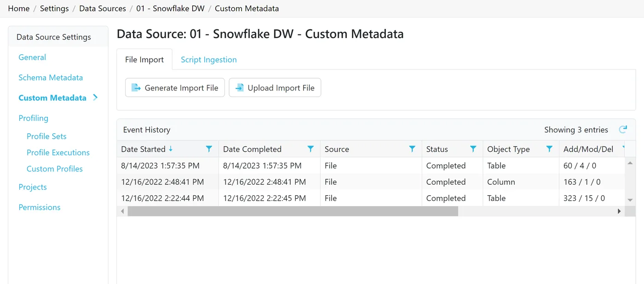Click the grid's scroll down arrow

pos(630,200)
